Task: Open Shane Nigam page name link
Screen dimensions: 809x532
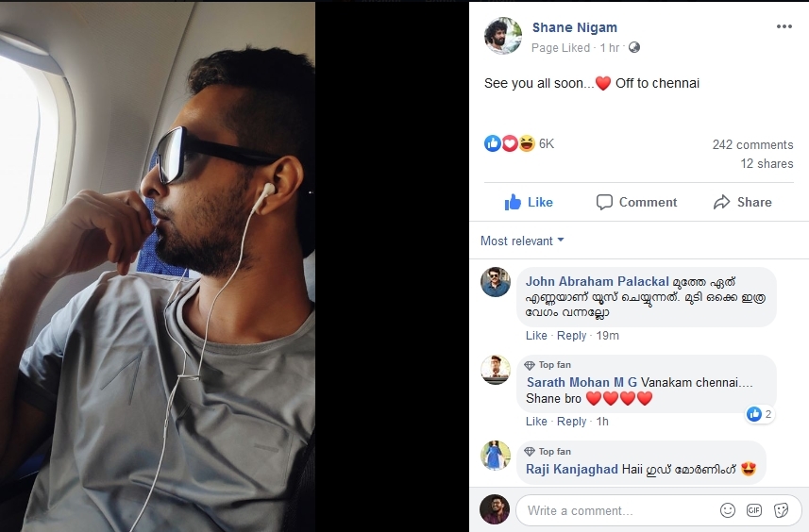Action: pyautogui.click(x=574, y=27)
